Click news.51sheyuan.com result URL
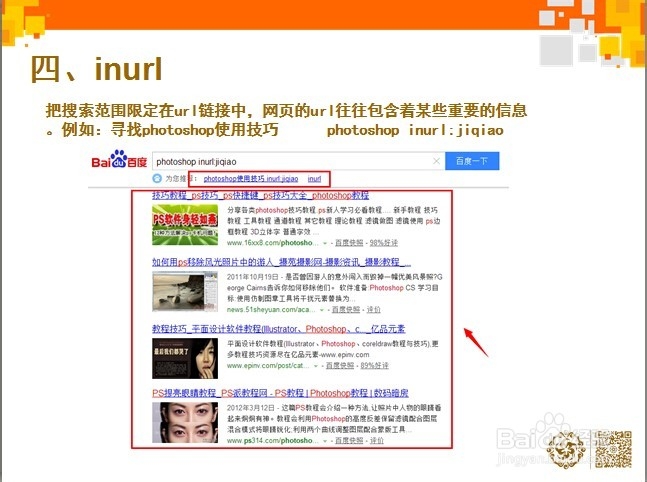647x482 pixels. pyautogui.click(x=271, y=310)
